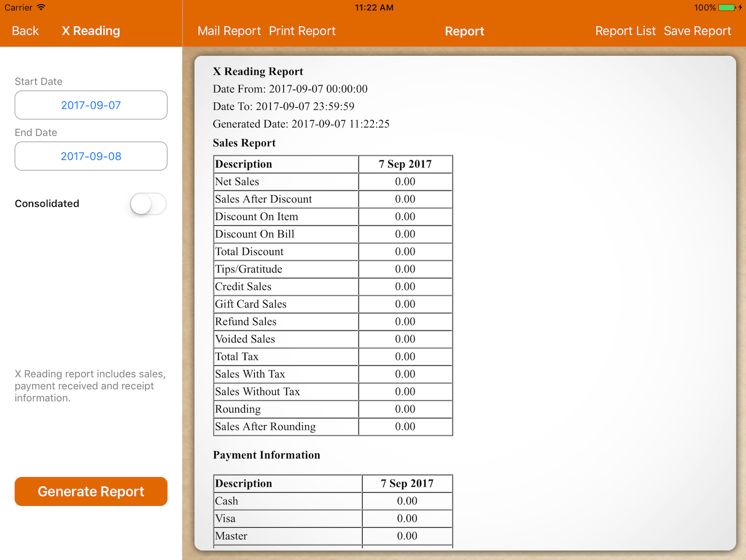Click the Tips/Gratitude row value

(405, 269)
